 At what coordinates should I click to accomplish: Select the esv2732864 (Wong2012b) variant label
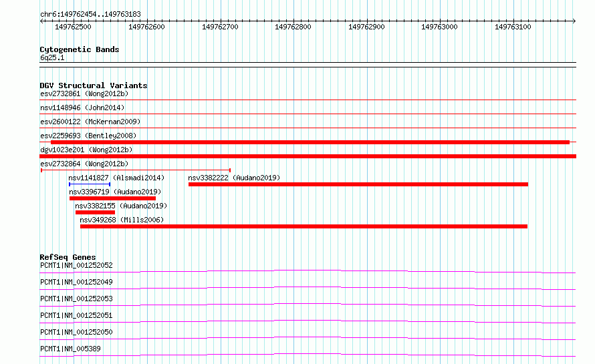pos(84,164)
